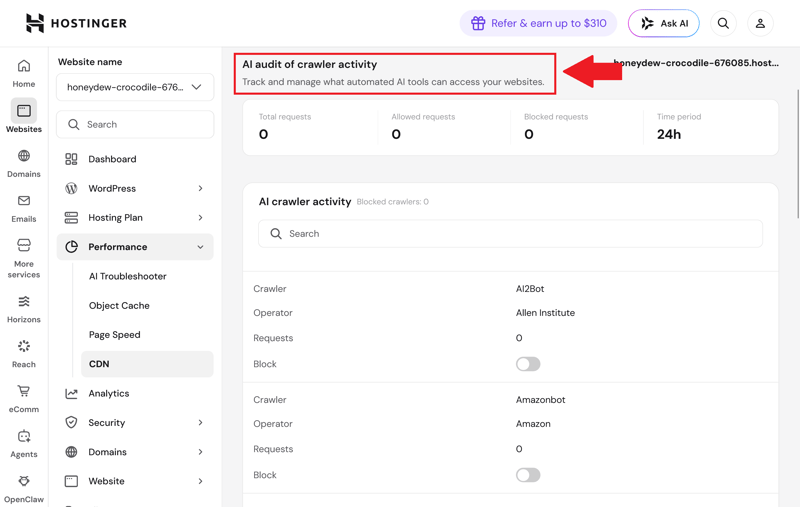Open More services icon
The width and height of the screenshot is (800, 507).
pyautogui.click(x=23, y=245)
